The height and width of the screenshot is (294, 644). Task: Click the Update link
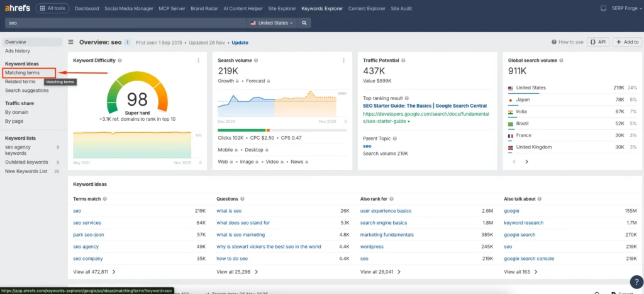tap(240, 43)
